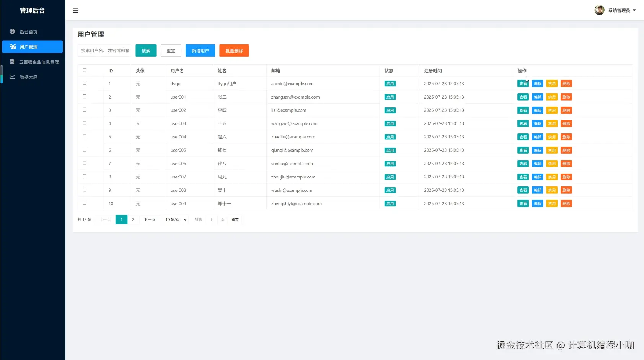This screenshot has height=360, width=644.
Task: Click the 启用 status badge for user009
Action: tap(390, 204)
